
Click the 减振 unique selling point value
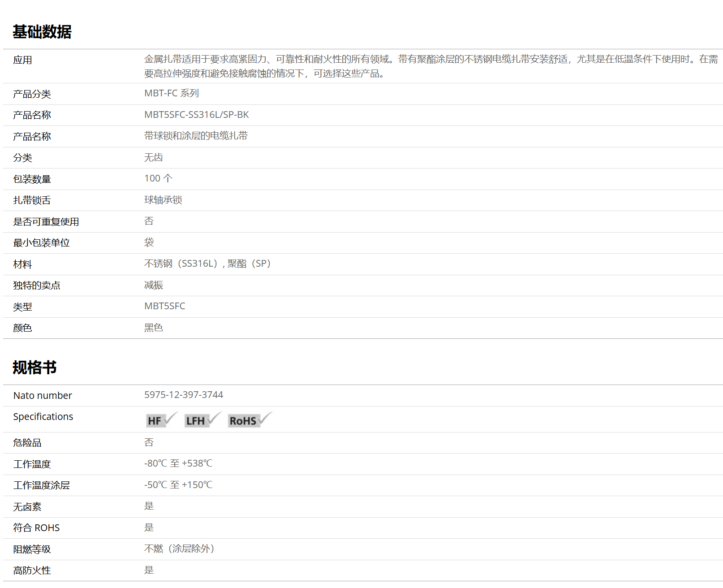pyautogui.click(x=153, y=285)
